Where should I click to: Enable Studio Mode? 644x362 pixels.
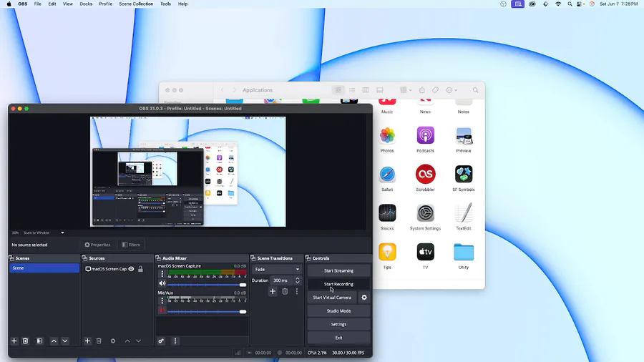(x=338, y=311)
